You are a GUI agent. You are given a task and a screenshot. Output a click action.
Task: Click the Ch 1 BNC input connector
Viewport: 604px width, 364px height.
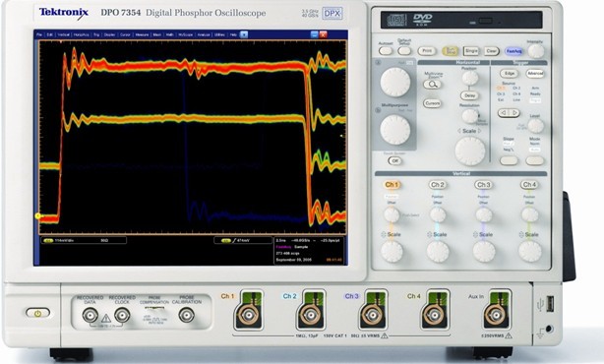click(x=247, y=316)
